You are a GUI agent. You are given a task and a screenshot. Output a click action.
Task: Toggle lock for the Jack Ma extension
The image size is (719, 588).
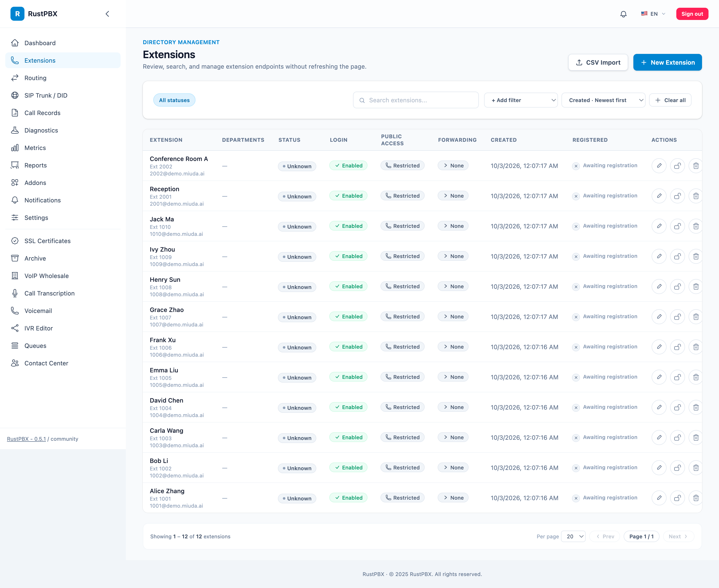click(x=677, y=226)
